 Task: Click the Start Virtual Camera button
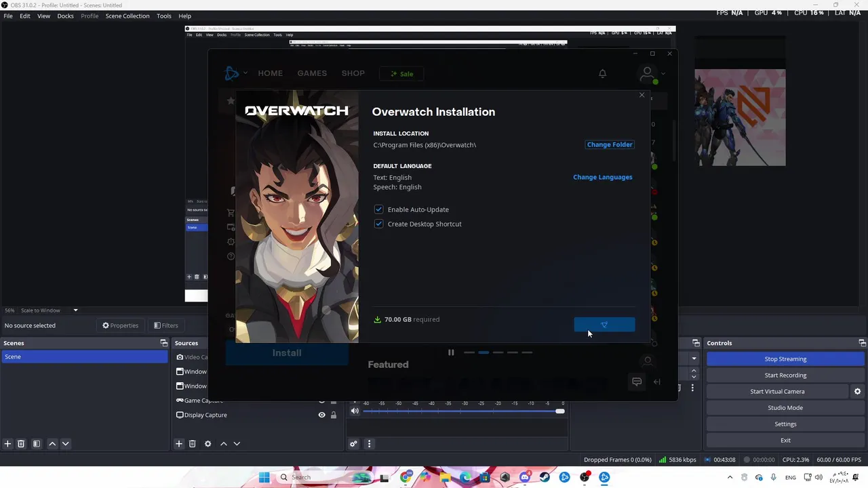(x=777, y=391)
